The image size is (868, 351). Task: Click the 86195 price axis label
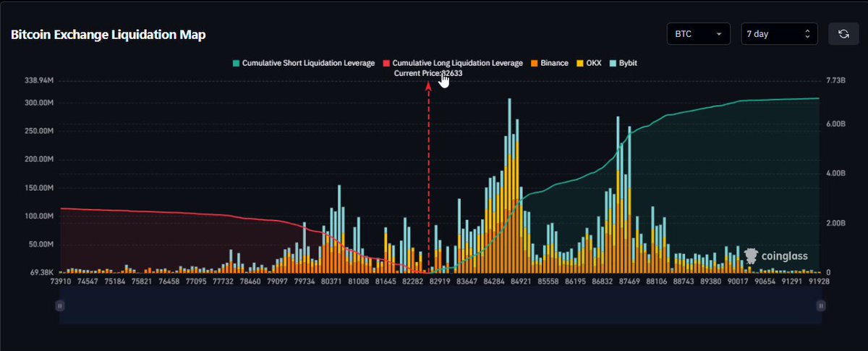tap(575, 280)
